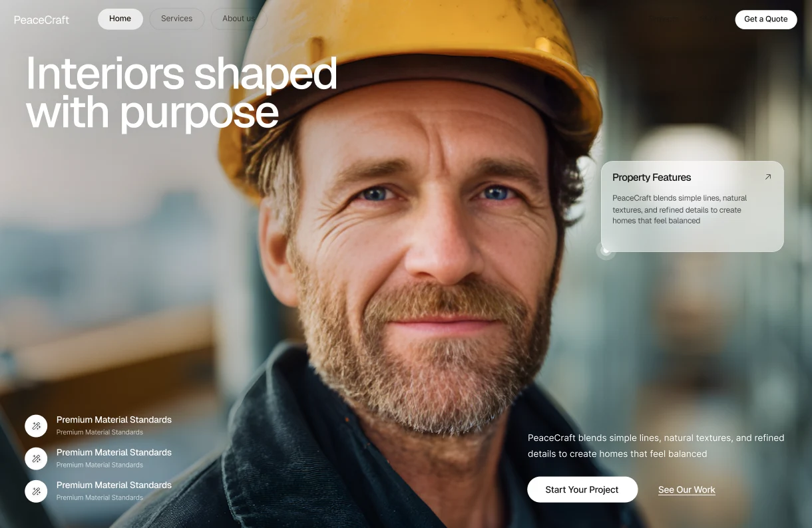Click the PeaceCraft logo
Screen dimensions: 812x528
click(41, 20)
